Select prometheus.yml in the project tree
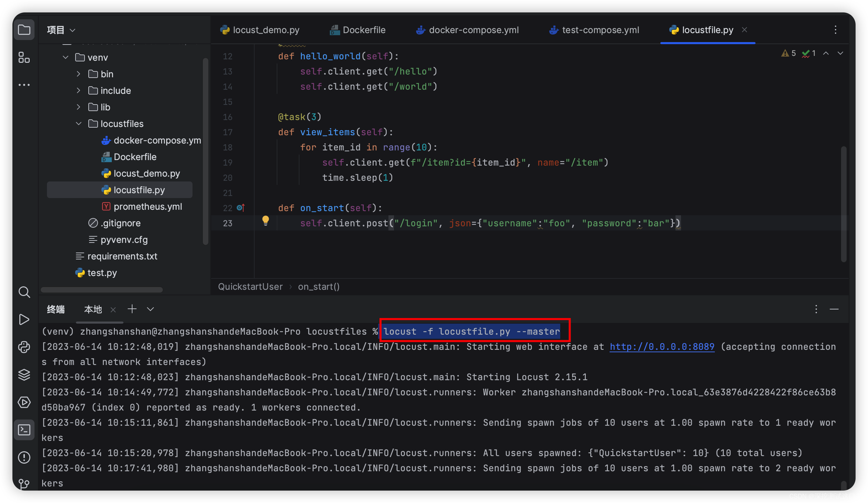This screenshot has width=868, height=503. [x=148, y=206]
